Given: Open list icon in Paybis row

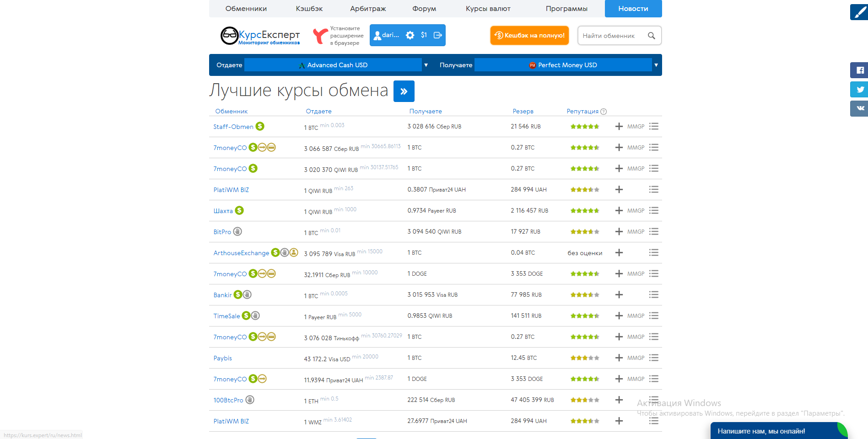Looking at the screenshot, I should (x=654, y=358).
